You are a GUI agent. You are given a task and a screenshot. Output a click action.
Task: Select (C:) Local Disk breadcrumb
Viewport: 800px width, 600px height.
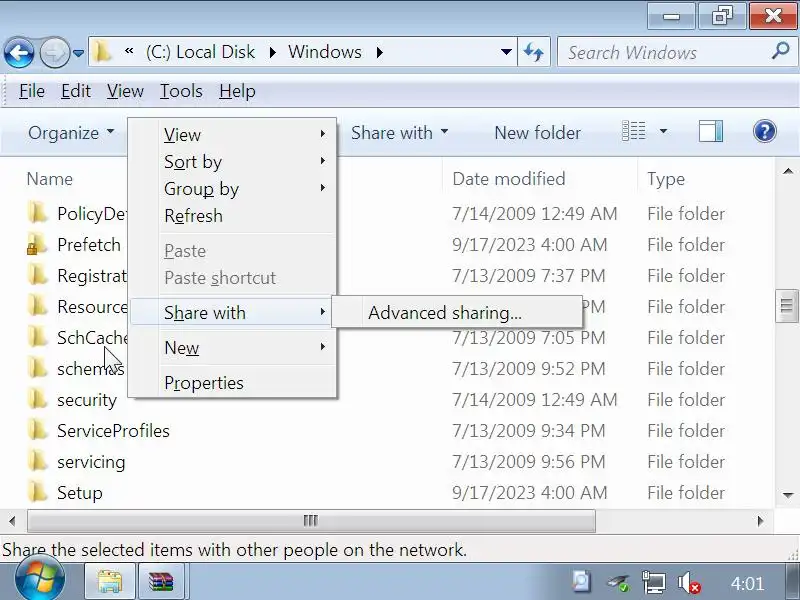coord(200,52)
